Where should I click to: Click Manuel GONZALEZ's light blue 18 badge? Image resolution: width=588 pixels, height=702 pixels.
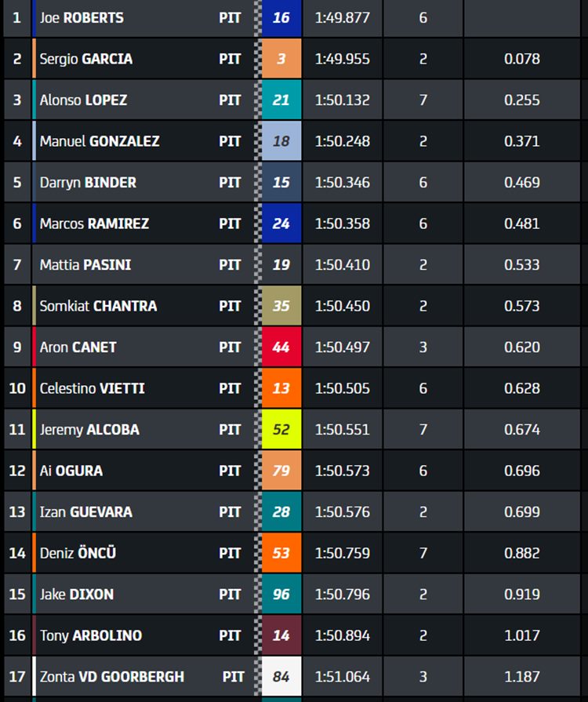(x=281, y=141)
